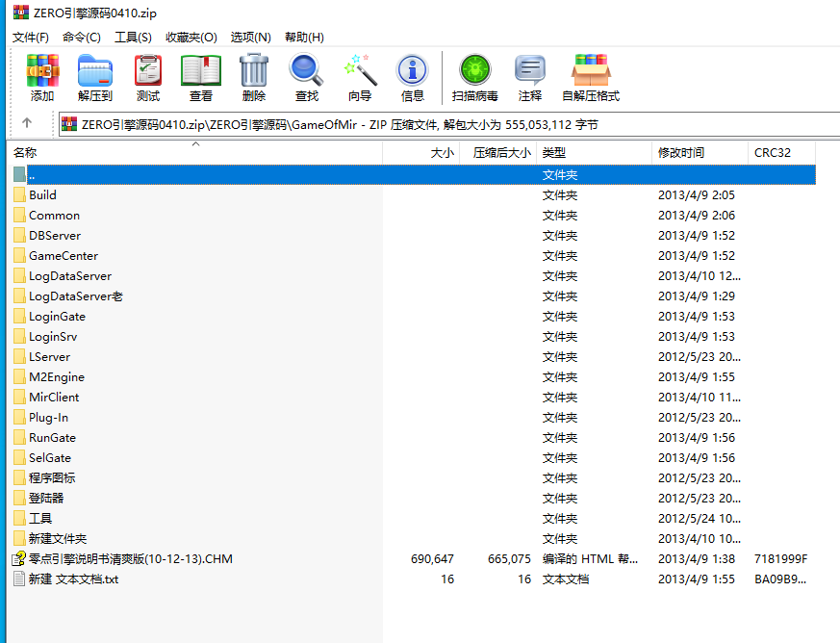Click the 登陆器 folder icon

[x=19, y=498]
